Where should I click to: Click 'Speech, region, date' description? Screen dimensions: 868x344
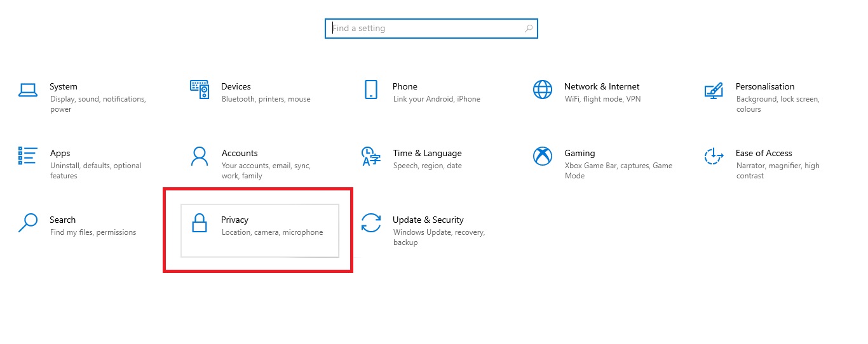[428, 166]
